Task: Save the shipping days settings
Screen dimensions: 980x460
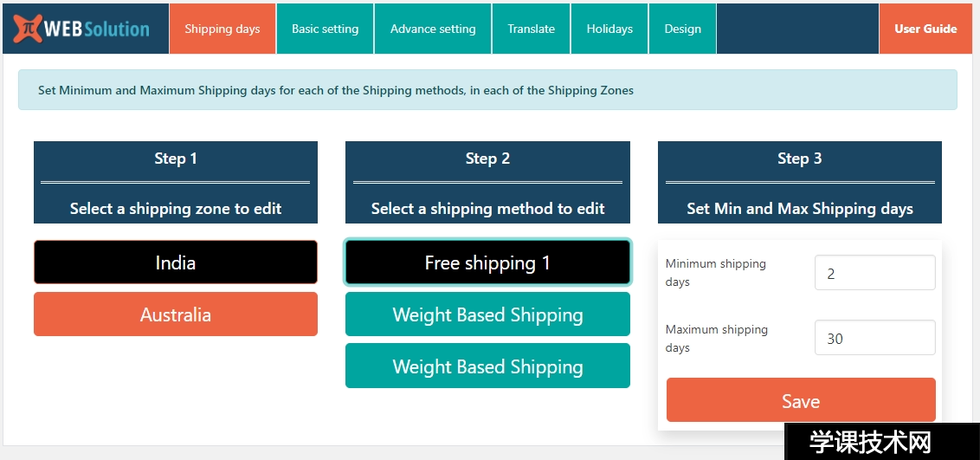Action: coord(801,400)
